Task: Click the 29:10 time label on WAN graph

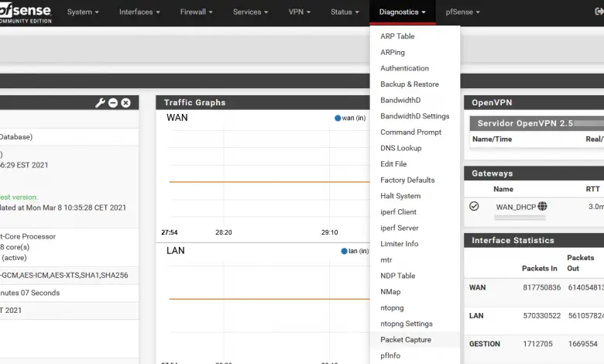Action: (329, 232)
